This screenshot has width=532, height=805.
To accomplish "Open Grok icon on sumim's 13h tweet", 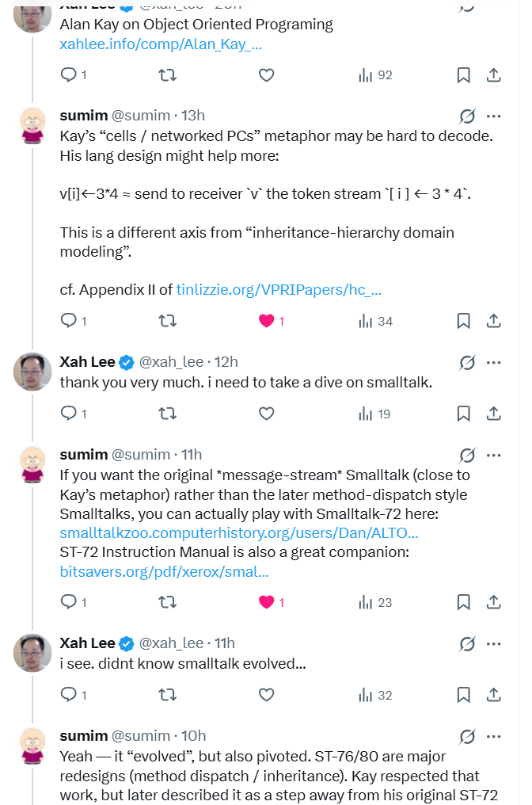I will point(467,116).
